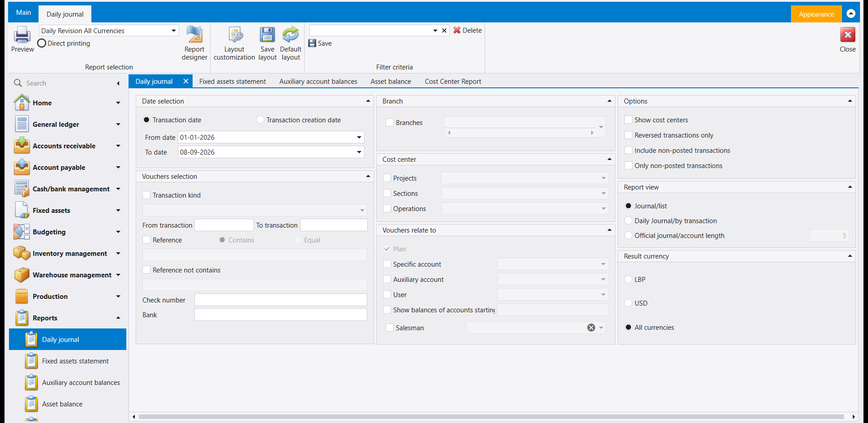The height and width of the screenshot is (423, 868).
Task: Collapse the Options panel
Action: pos(850,101)
